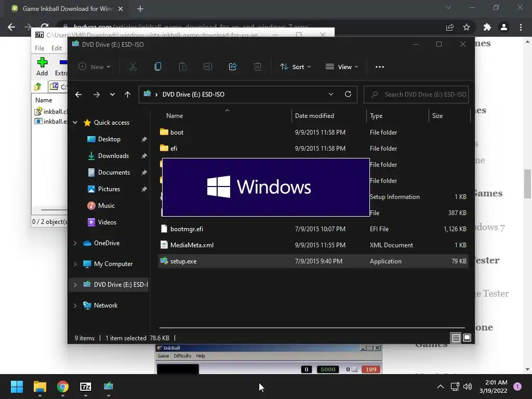
Task: Go forward in File Explorer navigation
Action: [x=96, y=95]
